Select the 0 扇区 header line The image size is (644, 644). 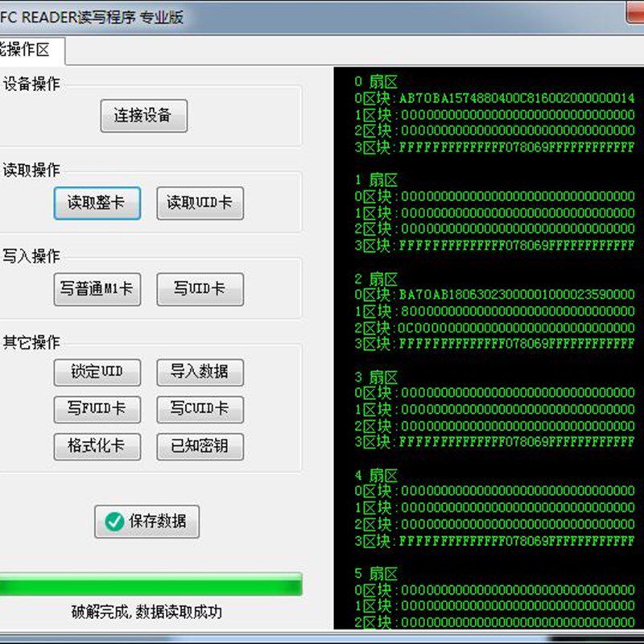pyautogui.click(x=376, y=82)
